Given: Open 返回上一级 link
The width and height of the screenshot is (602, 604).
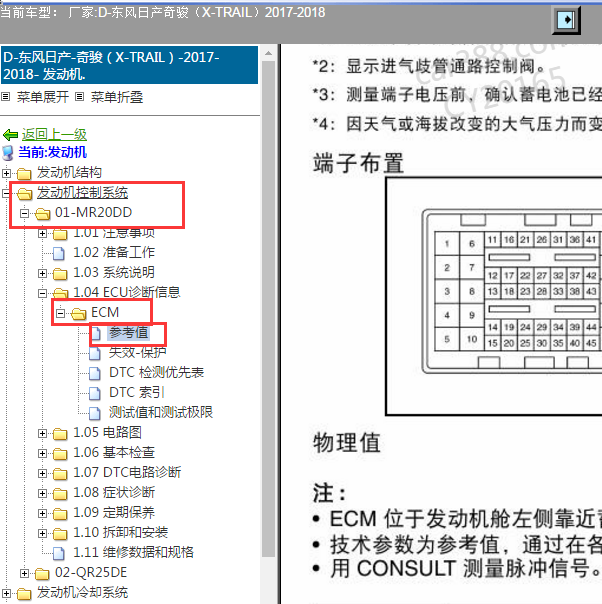Looking at the screenshot, I should pyautogui.click(x=54, y=134).
